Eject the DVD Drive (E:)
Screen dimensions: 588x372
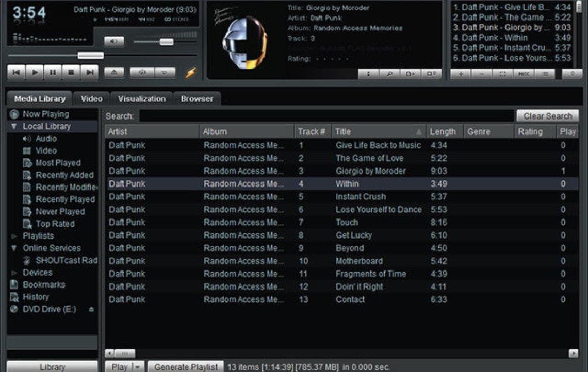click(91, 309)
